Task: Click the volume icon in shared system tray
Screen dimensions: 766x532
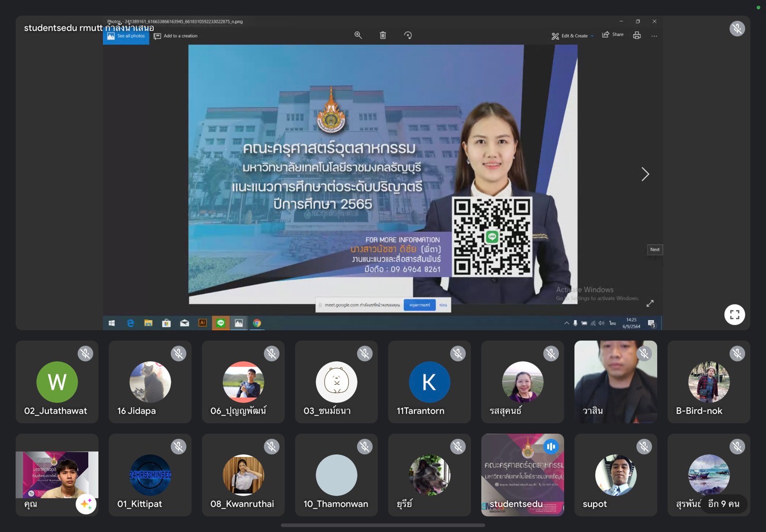Action: (601, 323)
